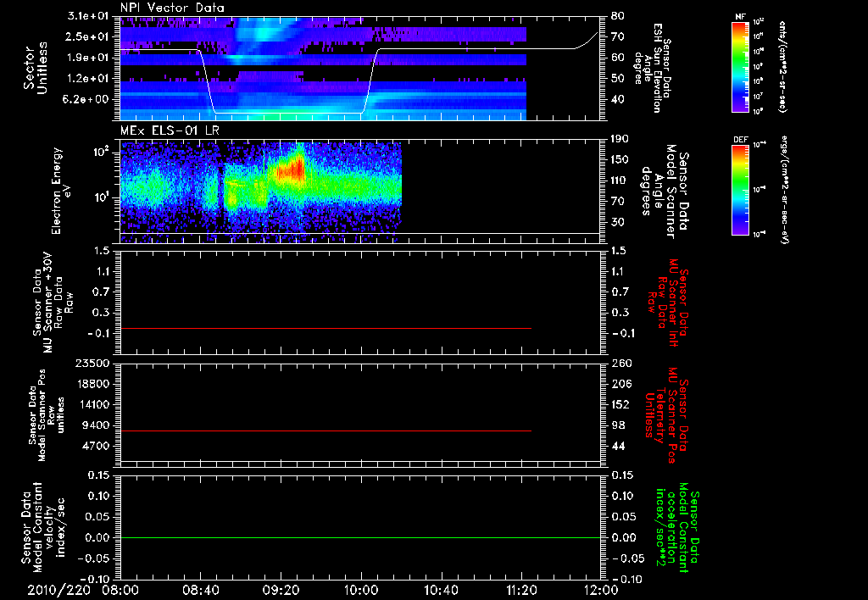Click the "4700" scanner position tick label
This screenshot has height=600, width=868.
pos(95,446)
